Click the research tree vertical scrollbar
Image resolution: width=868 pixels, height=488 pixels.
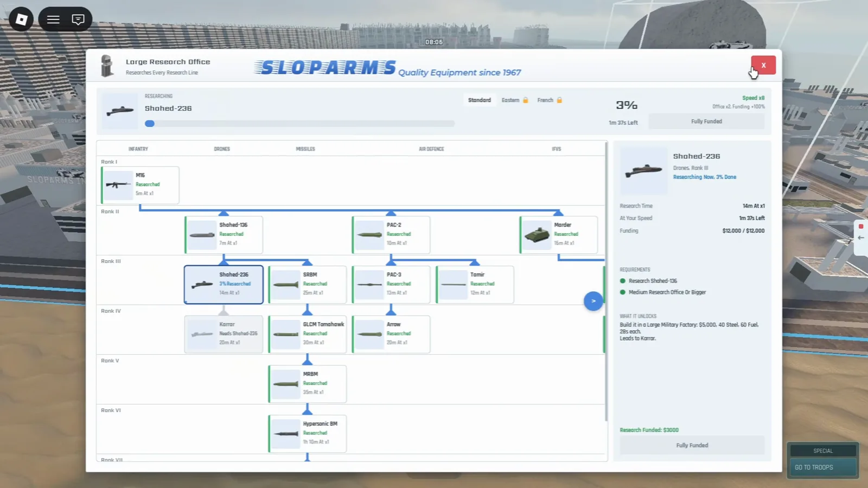point(606,281)
